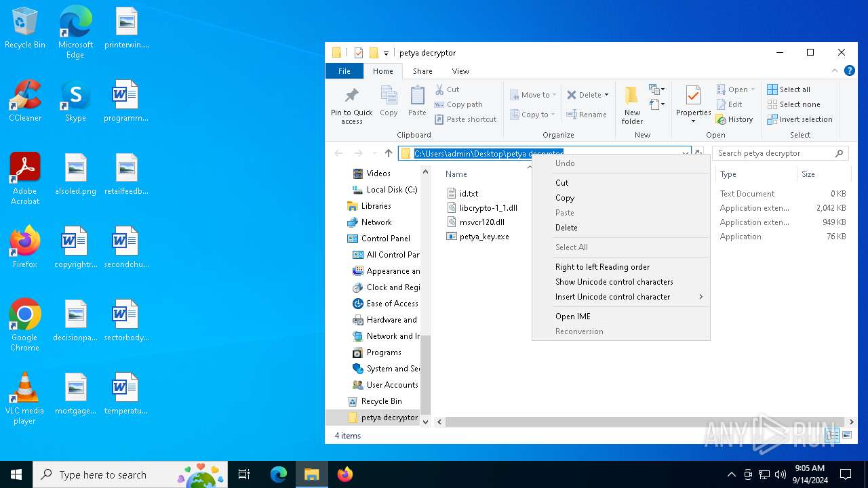Select the libcrypto-1_1.dll file
868x488 pixels.
(488, 208)
